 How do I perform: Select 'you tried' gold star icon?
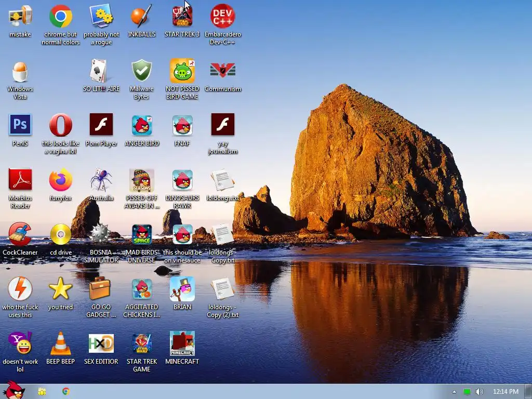coord(60,289)
